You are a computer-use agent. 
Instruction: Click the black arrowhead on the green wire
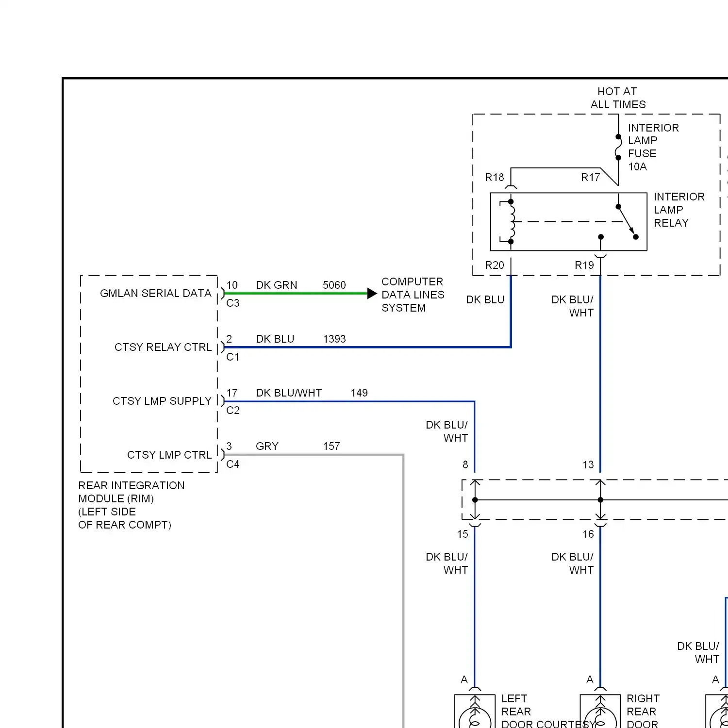pos(372,294)
